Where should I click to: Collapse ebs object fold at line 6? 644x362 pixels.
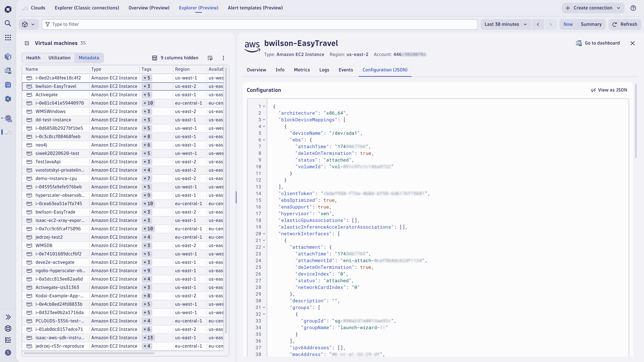tap(264, 140)
